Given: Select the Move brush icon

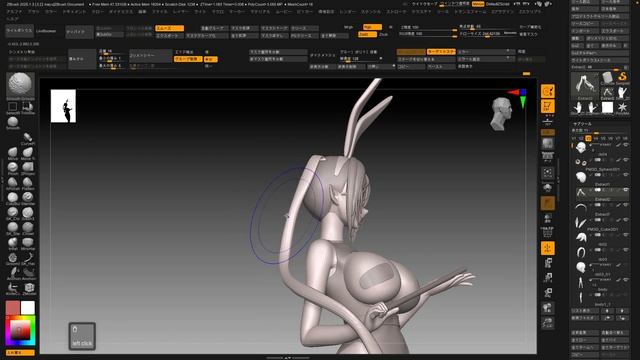Looking at the screenshot, I should coord(13,152).
